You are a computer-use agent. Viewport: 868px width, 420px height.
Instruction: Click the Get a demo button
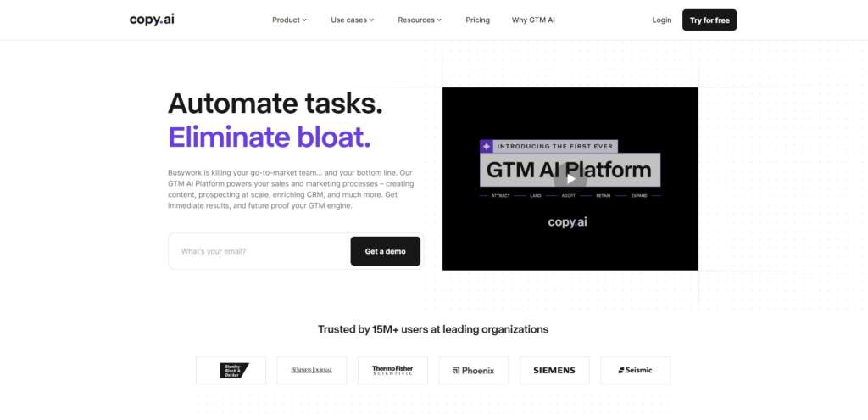click(386, 251)
